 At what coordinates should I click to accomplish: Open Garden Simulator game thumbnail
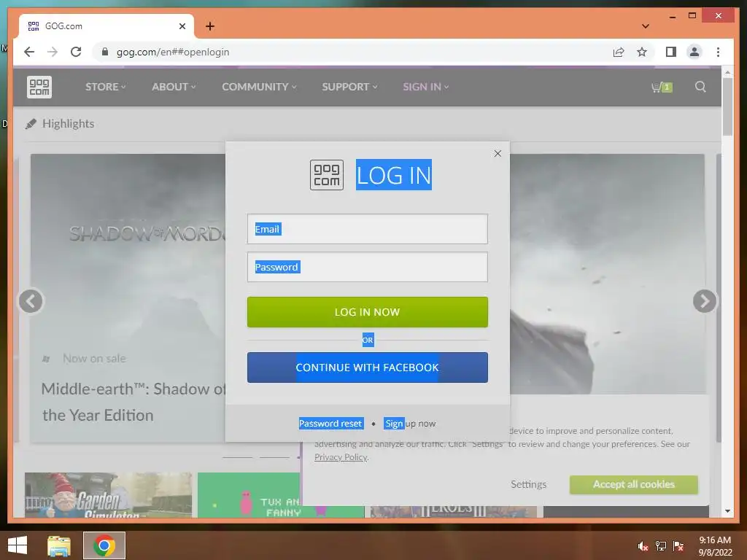(108, 495)
